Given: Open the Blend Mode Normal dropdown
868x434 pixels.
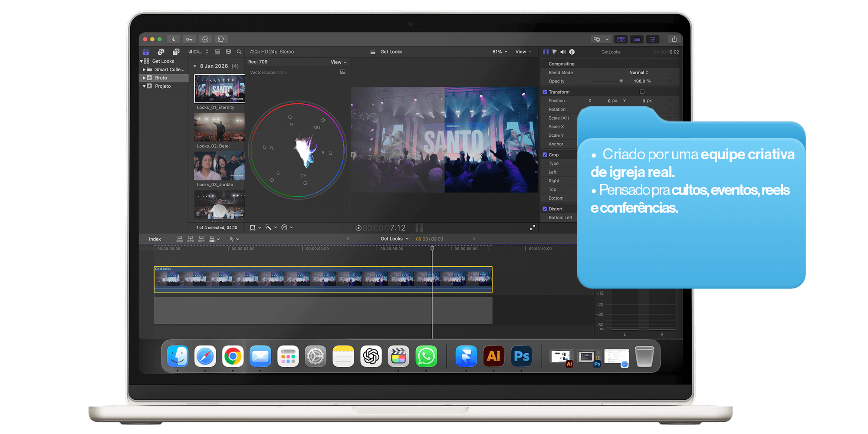Looking at the screenshot, I should pyautogui.click(x=639, y=72).
